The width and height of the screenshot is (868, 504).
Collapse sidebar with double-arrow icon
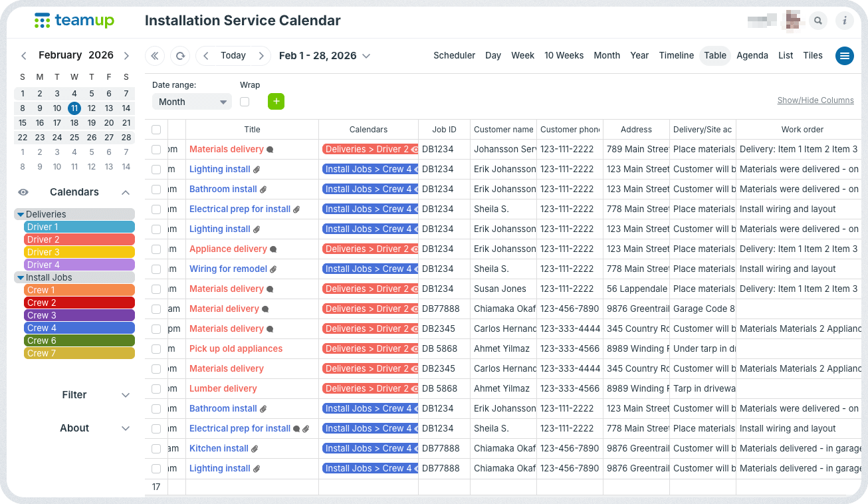[155, 56]
